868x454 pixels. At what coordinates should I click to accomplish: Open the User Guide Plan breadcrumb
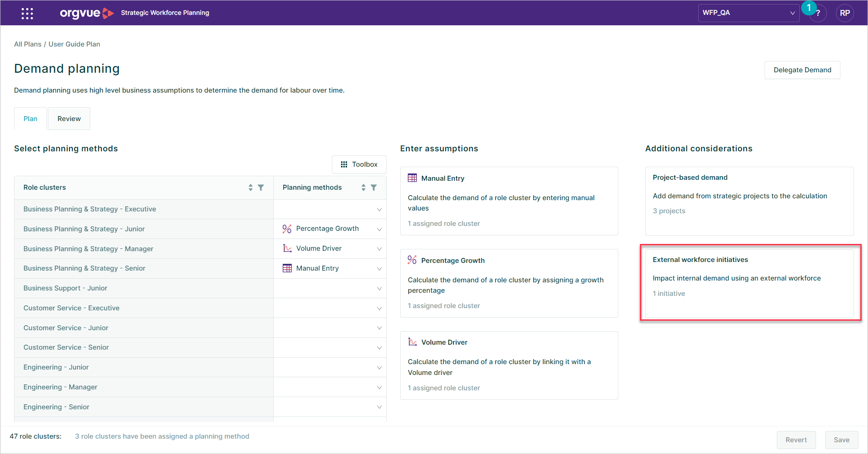pos(75,44)
